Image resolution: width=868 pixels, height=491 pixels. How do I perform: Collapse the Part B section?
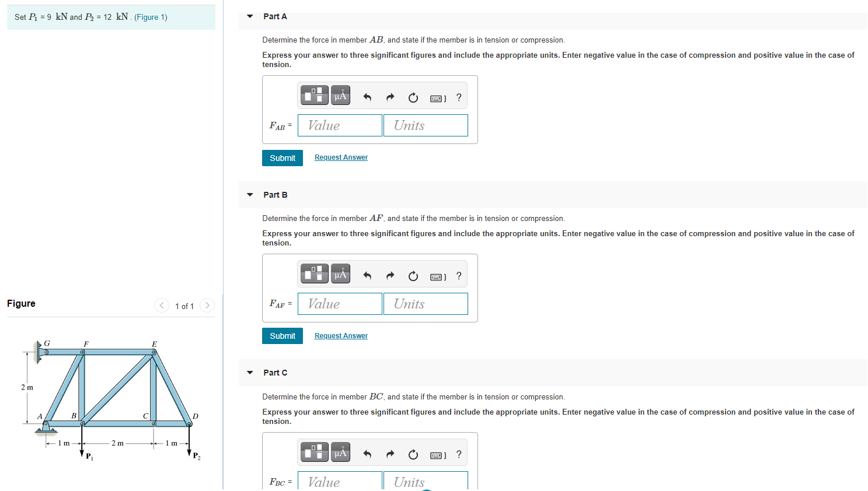coord(250,195)
